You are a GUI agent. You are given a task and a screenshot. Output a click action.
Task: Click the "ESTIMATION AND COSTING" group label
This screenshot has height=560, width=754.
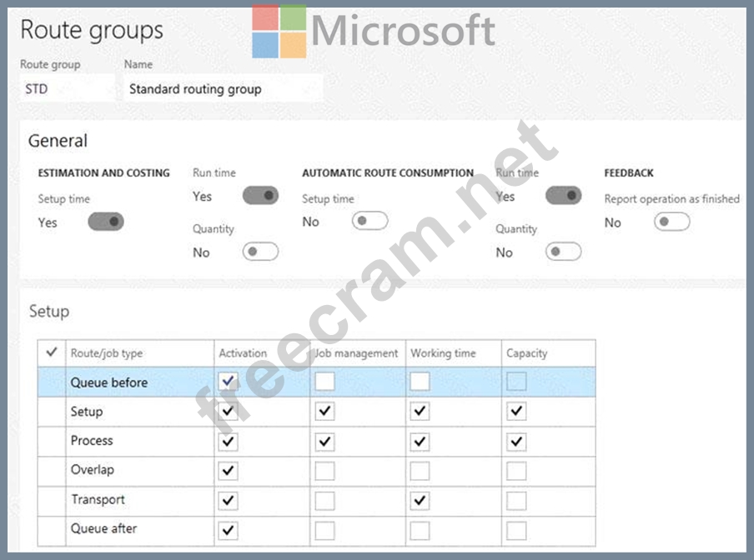pyautogui.click(x=104, y=172)
